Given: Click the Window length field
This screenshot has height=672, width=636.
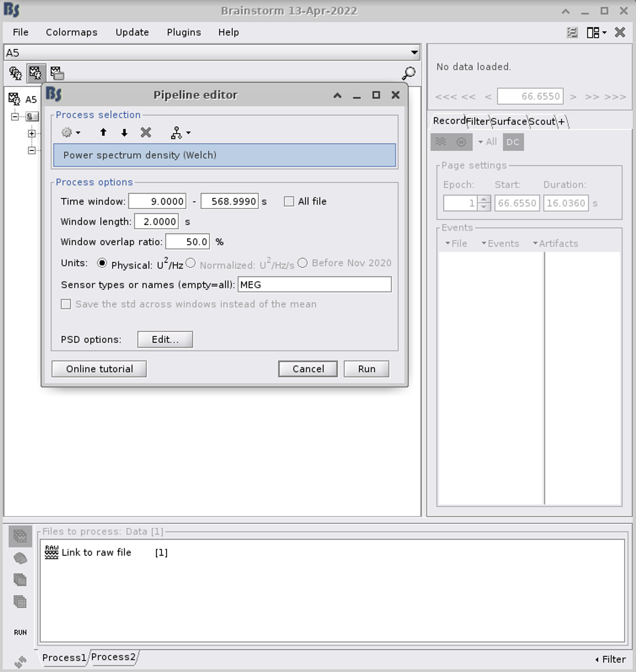Looking at the screenshot, I should (x=156, y=221).
